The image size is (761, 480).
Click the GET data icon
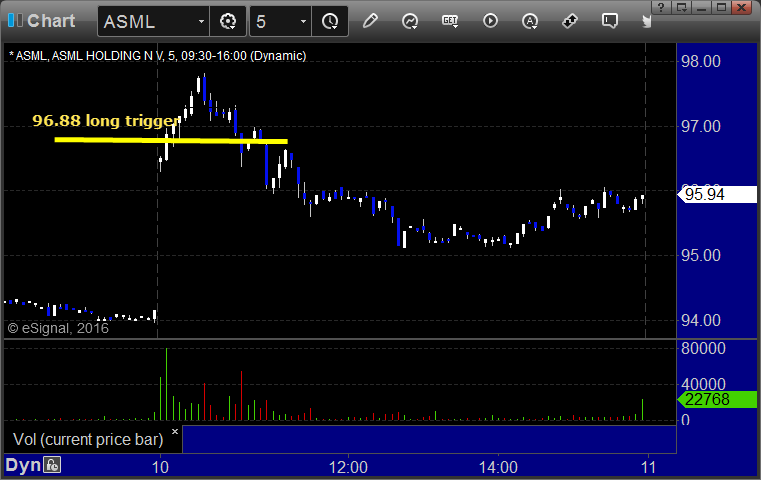click(450, 21)
